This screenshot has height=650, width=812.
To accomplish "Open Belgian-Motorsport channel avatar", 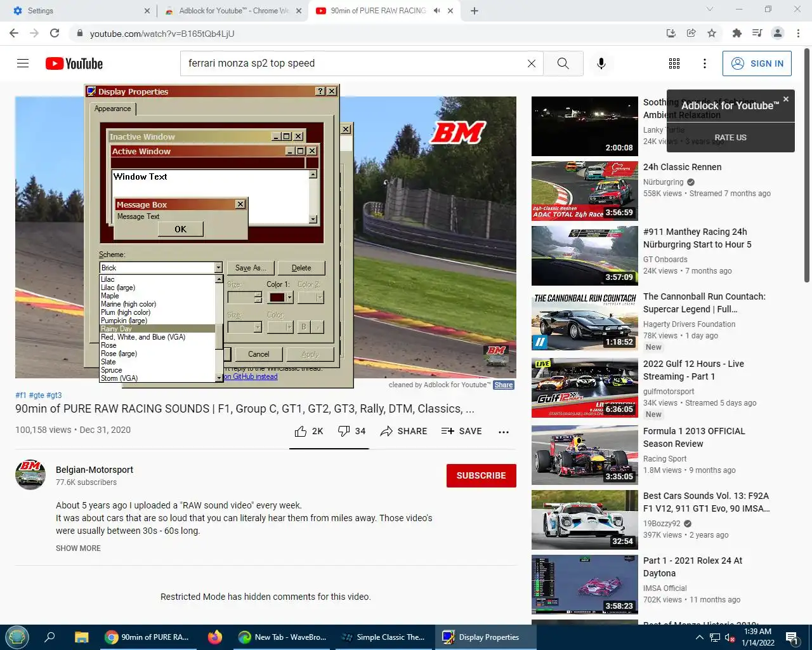I will (30, 475).
